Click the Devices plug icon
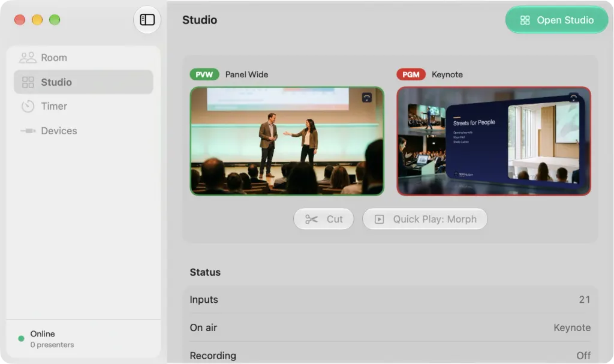 coord(28,131)
